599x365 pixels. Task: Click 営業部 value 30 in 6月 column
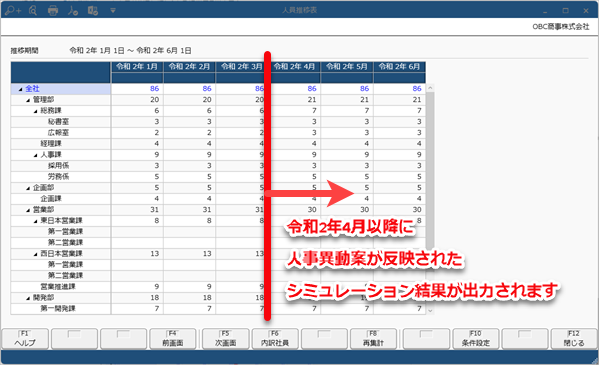[417, 210]
